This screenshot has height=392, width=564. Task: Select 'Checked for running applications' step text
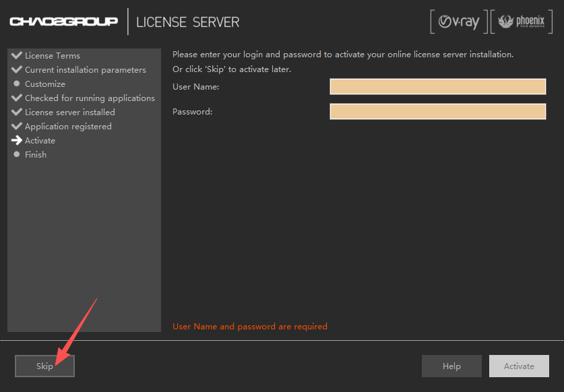click(90, 98)
